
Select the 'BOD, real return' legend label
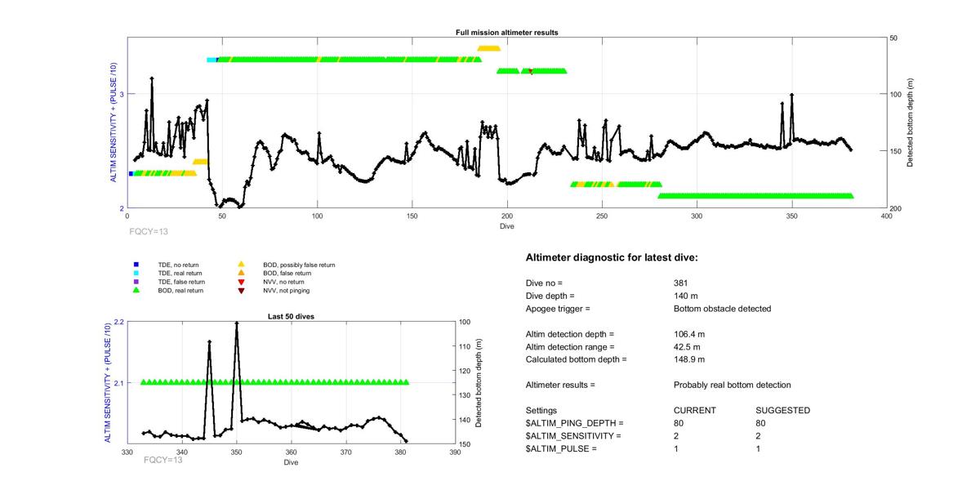point(180,290)
